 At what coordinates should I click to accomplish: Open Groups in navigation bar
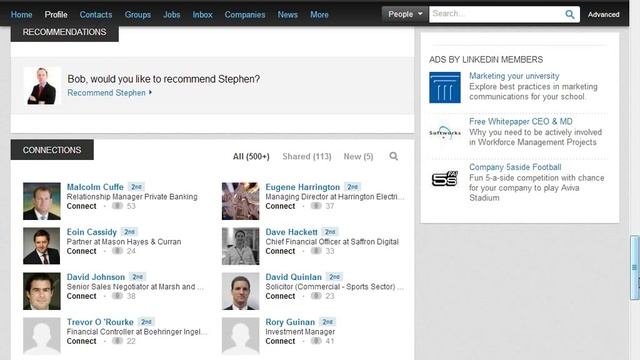[x=138, y=15]
